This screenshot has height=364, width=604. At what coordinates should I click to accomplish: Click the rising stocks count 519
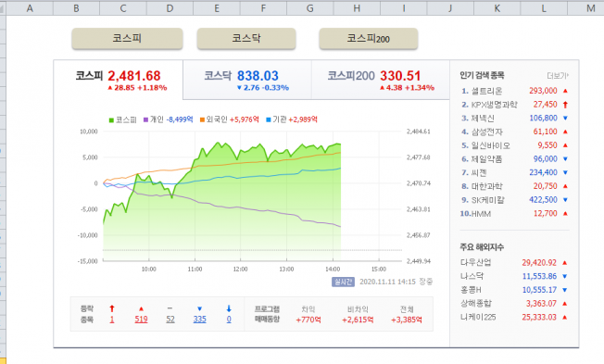(x=141, y=320)
